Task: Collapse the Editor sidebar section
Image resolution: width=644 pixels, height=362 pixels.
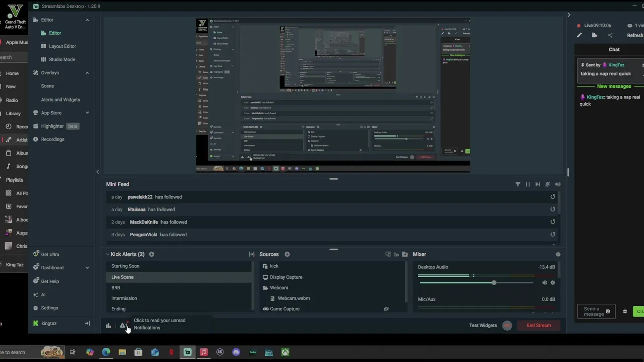Action: [87, 20]
